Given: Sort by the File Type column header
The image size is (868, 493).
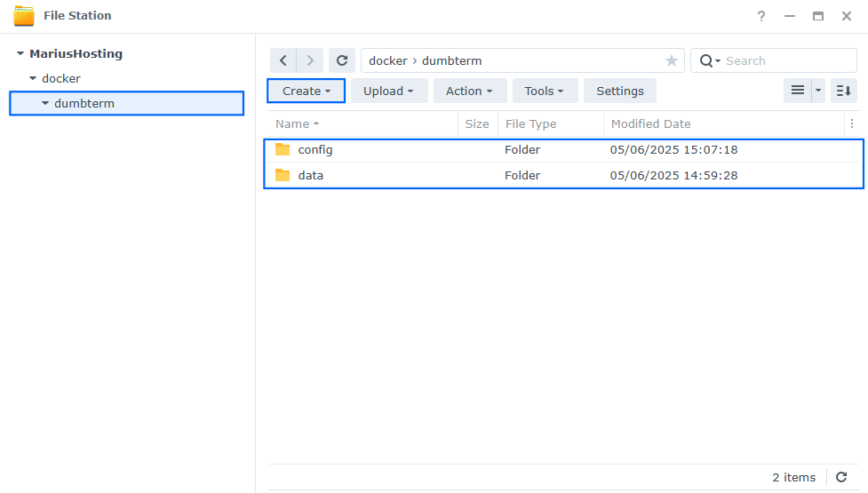Looking at the screenshot, I should pos(550,124).
